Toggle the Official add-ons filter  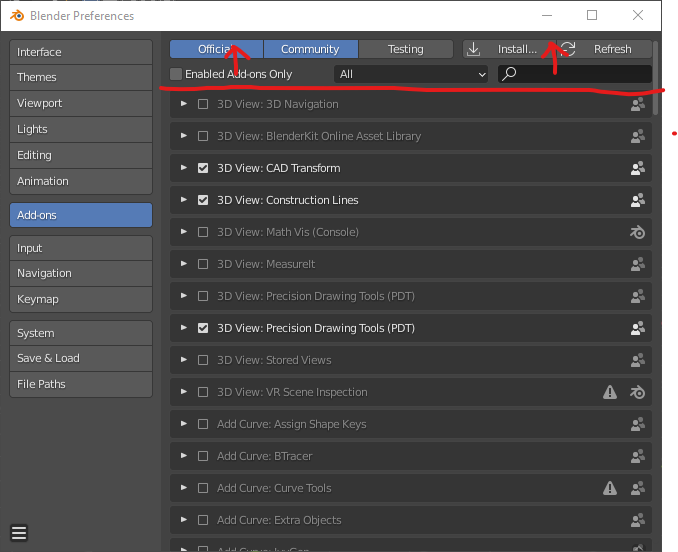pyautogui.click(x=216, y=49)
